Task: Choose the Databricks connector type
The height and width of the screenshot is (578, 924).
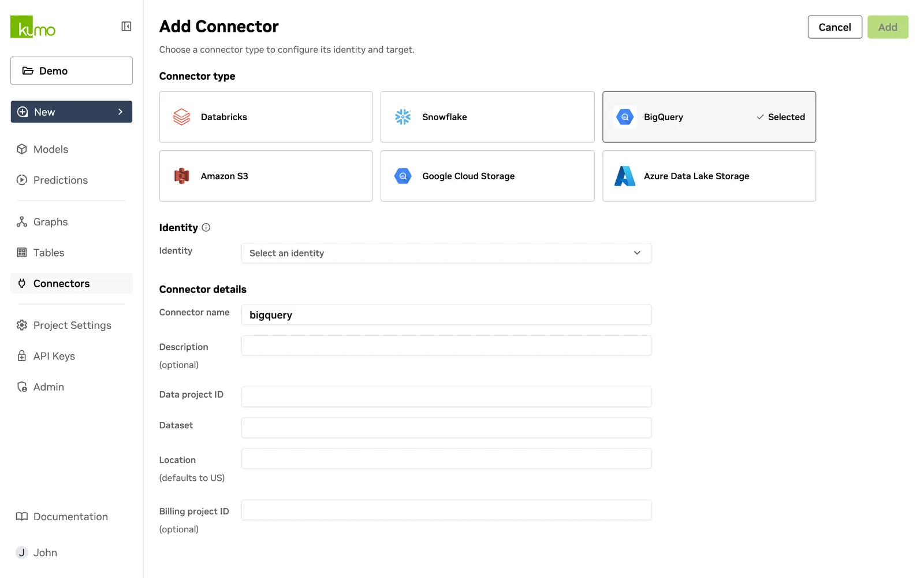Action: [266, 117]
